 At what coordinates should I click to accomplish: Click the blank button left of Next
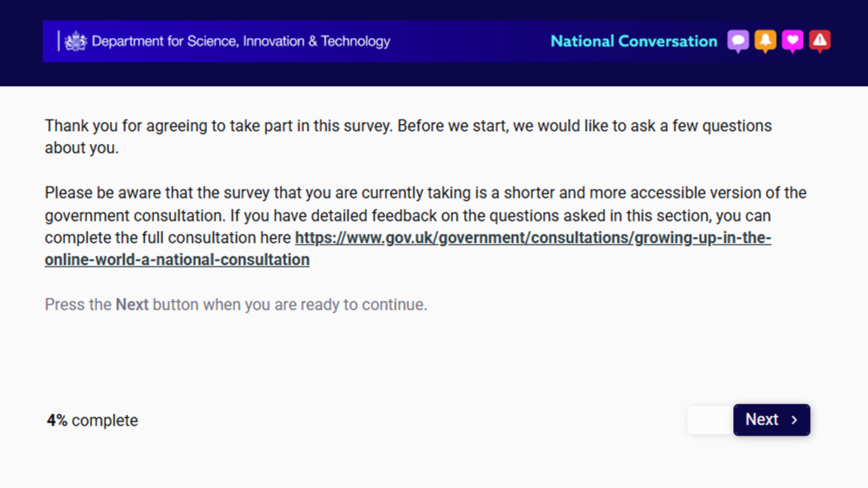pos(710,420)
